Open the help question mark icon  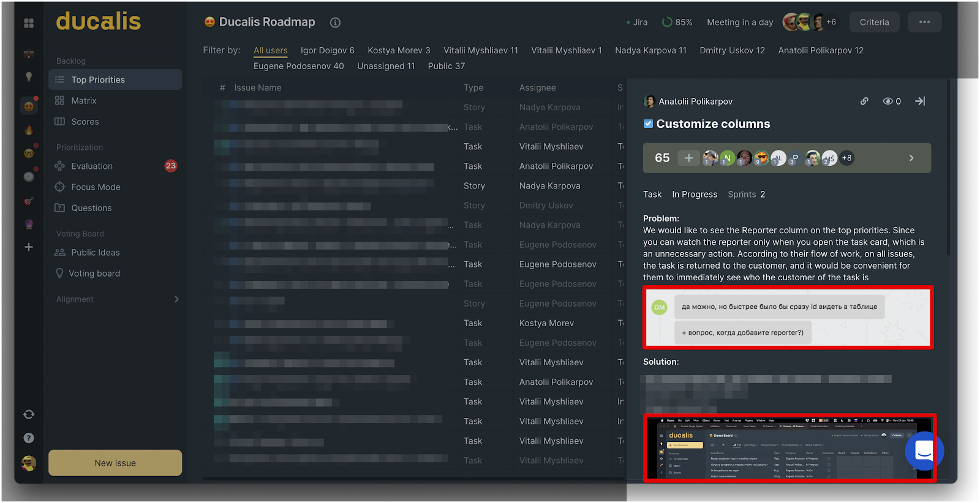click(x=29, y=438)
